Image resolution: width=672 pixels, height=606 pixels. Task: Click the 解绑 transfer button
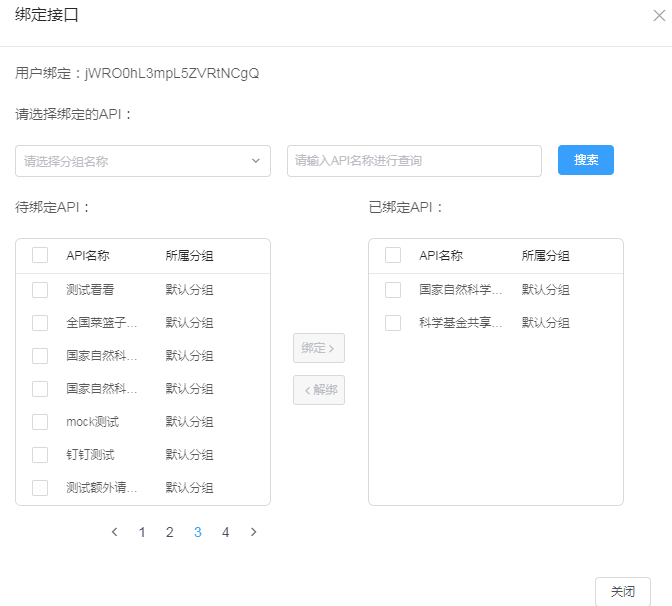pyautogui.click(x=318, y=390)
